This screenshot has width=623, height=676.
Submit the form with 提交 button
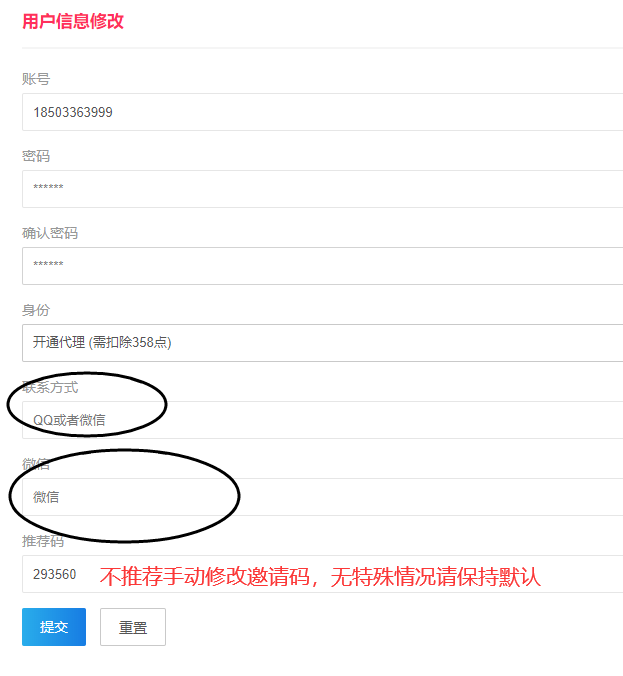tap(54, 627)
